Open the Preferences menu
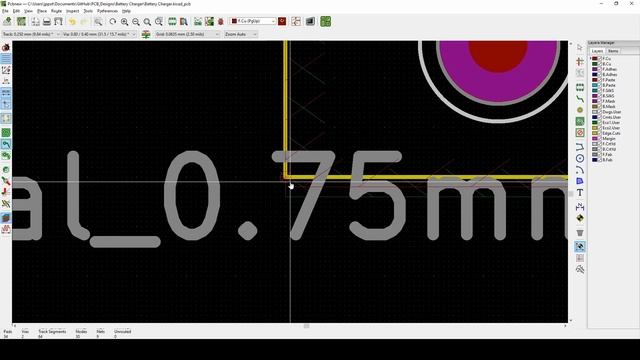This screenshot has height=360, width=640. coord(107,11)
